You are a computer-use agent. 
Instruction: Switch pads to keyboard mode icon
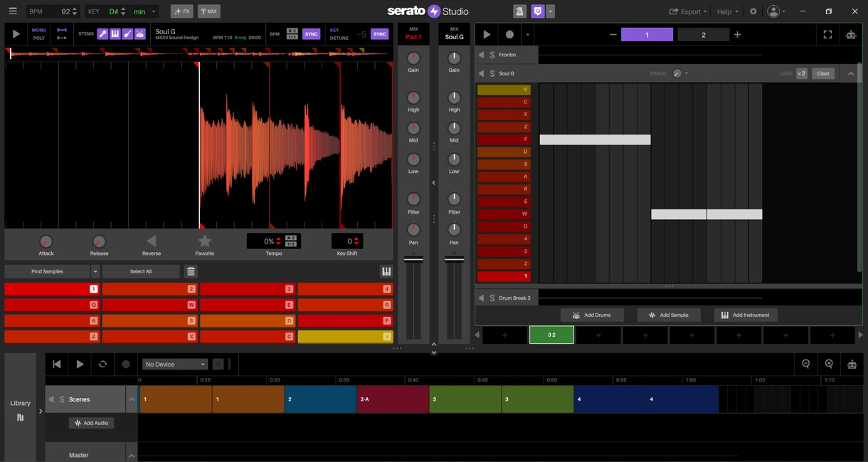[386, 271]
